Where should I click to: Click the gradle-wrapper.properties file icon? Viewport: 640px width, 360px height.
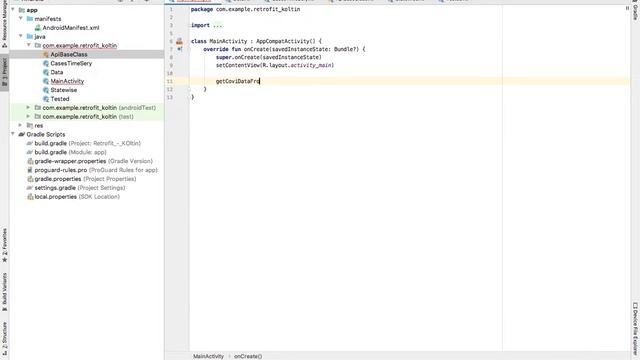point(30,161)
